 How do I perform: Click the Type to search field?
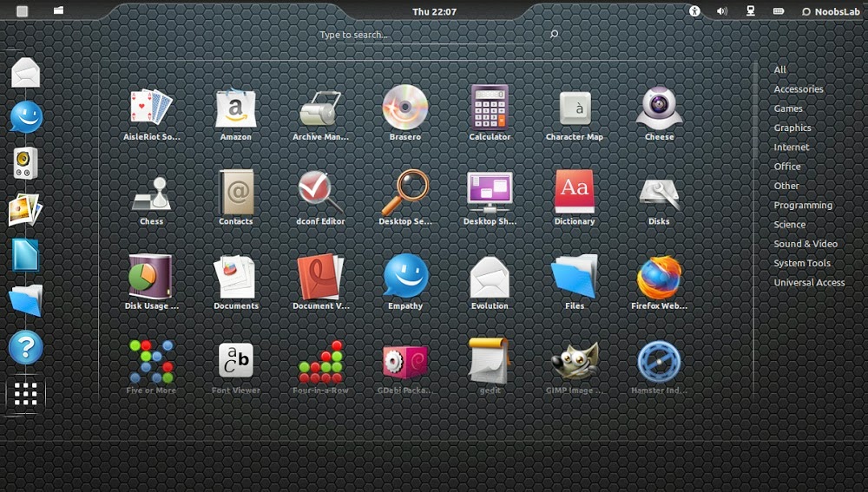point(438,35)
